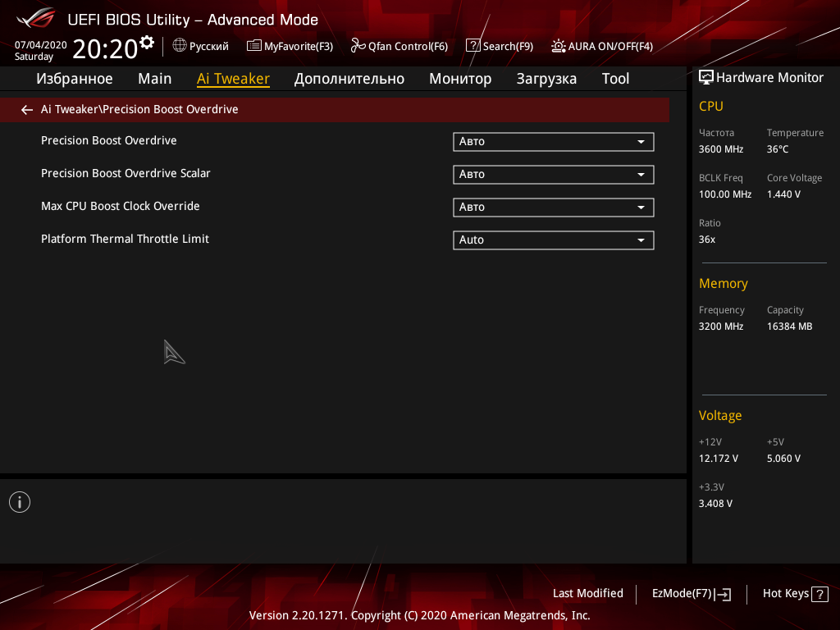The height and width of the screenshot is (630, 840).
Task: Select Max CPU Boost Clock Override label
Action: click(120, 206)
